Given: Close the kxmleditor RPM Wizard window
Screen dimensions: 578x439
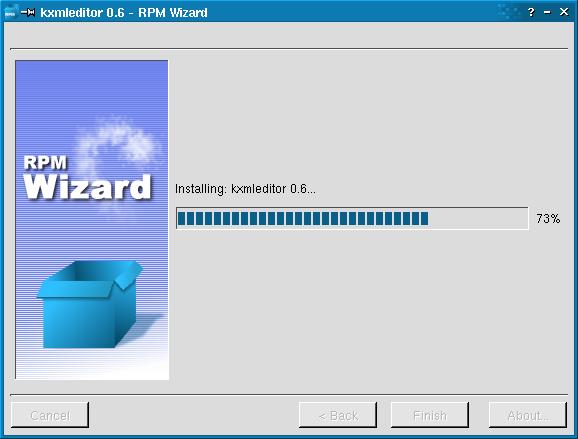Looking at the screenshot, I should pos(564,12).
